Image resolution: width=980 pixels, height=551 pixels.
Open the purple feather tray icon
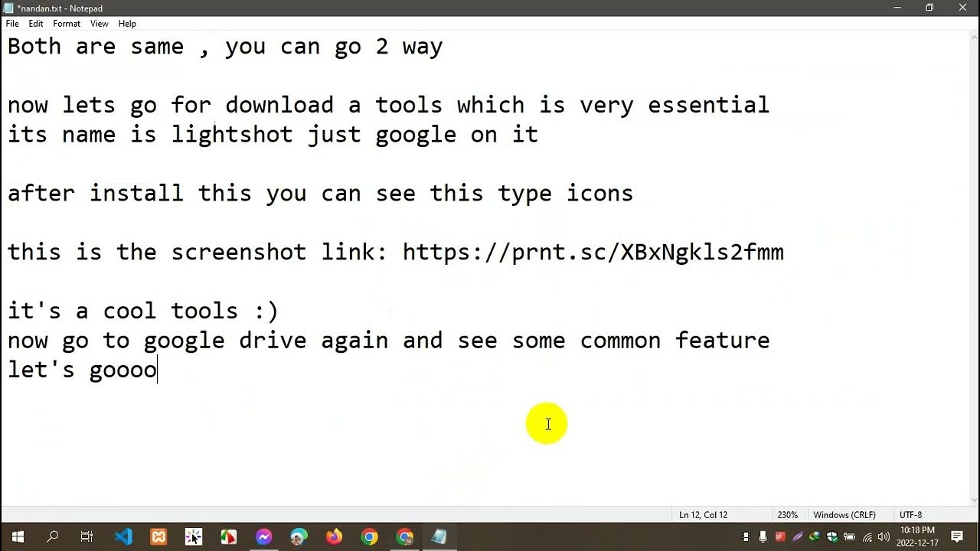[x=798, y=537]
